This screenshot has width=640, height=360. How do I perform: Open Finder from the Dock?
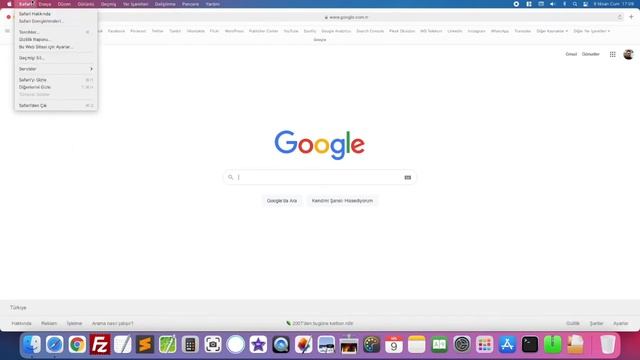[32, 344]
